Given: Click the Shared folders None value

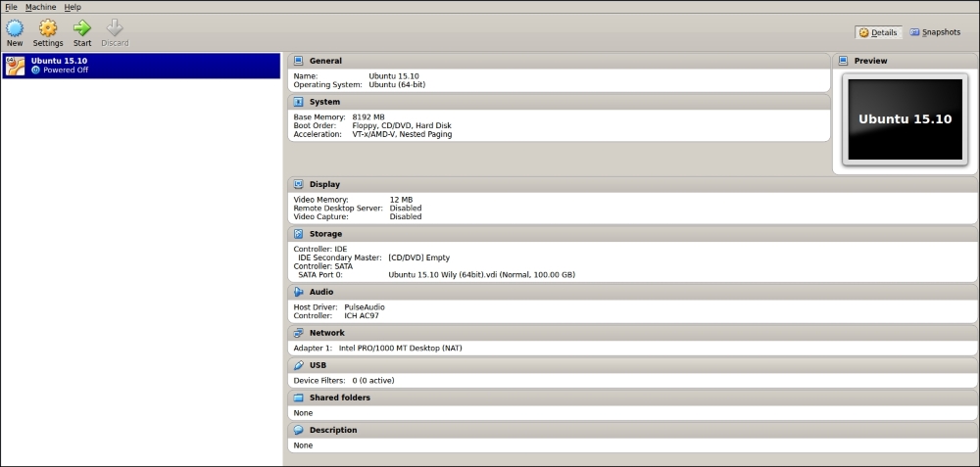Looking at the screenshot, I should [x=303, y=413].
